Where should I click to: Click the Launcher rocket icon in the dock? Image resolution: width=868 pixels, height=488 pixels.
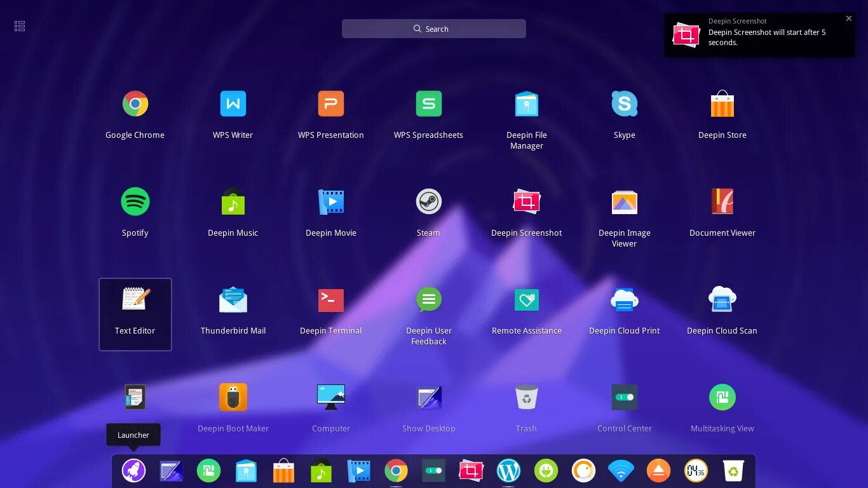coord(133,471)
